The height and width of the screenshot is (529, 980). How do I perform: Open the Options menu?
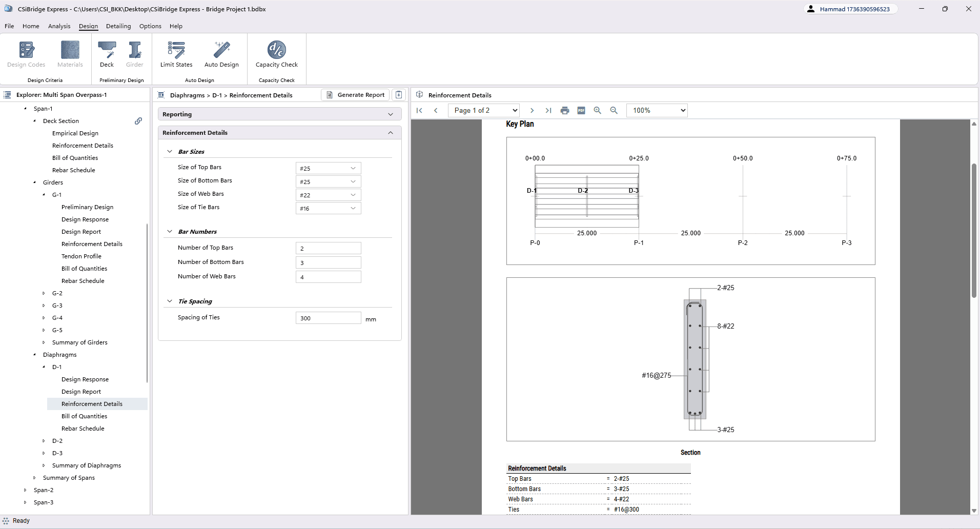click(x=150, y=26)
